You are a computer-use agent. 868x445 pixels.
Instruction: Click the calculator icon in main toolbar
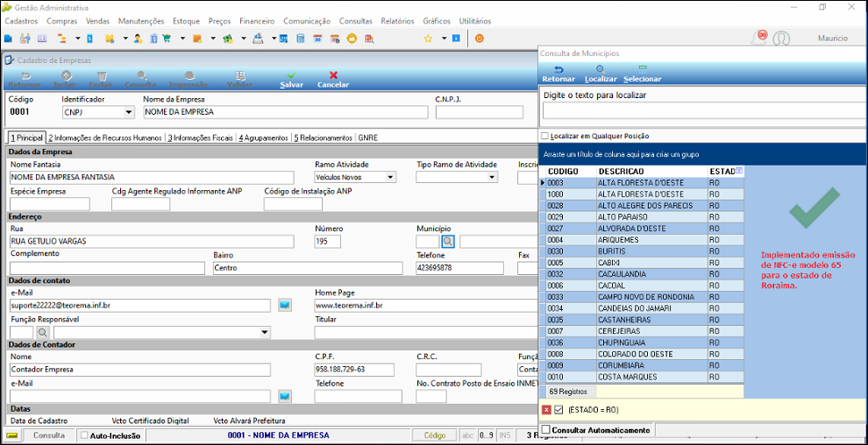coord(300,39)
